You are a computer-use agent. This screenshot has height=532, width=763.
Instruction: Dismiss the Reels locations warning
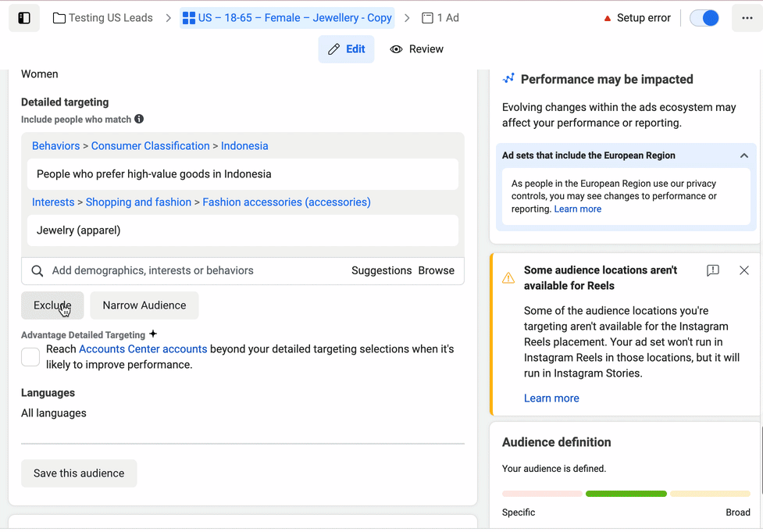pyautogui.click(x=743, y=270)
